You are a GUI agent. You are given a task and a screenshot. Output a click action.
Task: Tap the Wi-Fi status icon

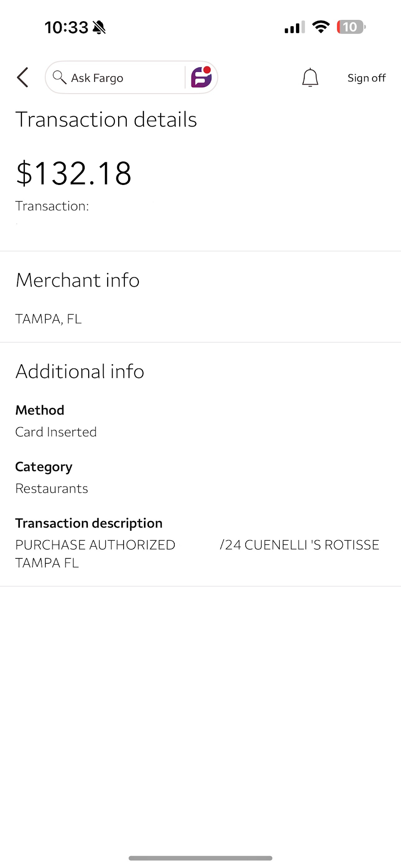(x=321, y=27)
